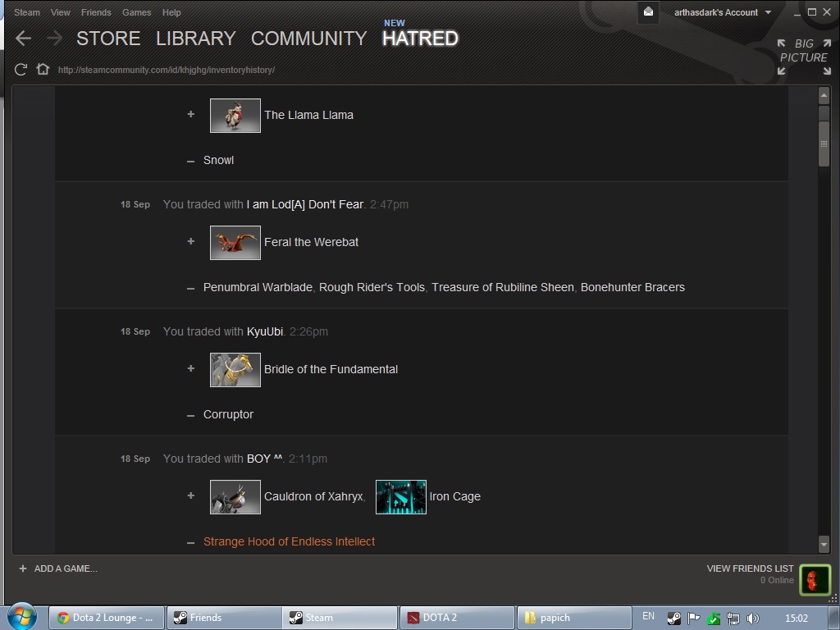The height and width of the screenshot is (630, 840).
Task: Open Windows Start orb
Action: pyautogui.click(x=22, y=617)
